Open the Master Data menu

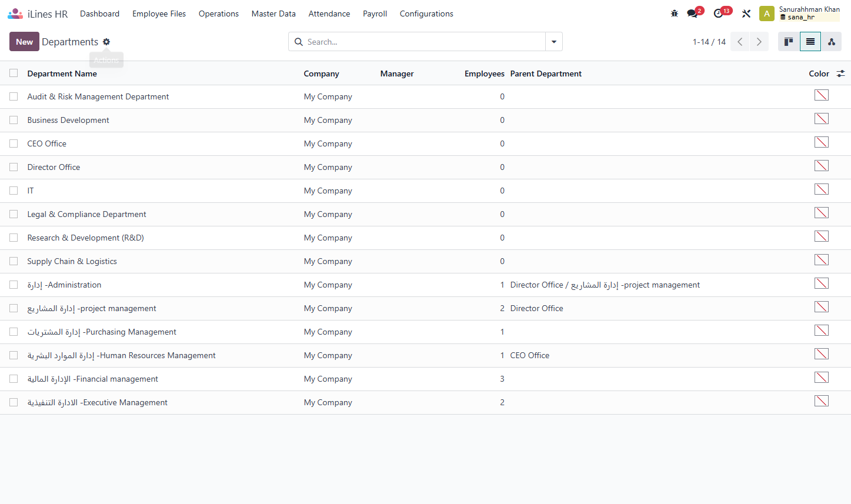273,14
